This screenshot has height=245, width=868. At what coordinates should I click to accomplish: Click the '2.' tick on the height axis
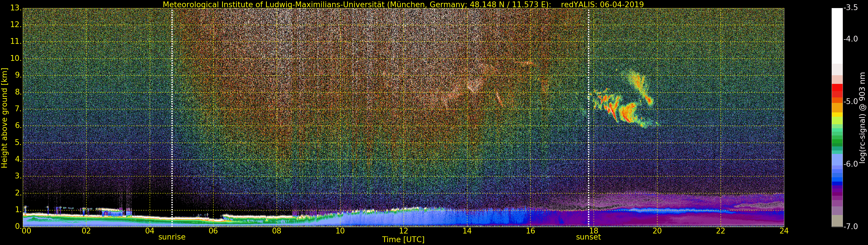(x=18, y=193)
